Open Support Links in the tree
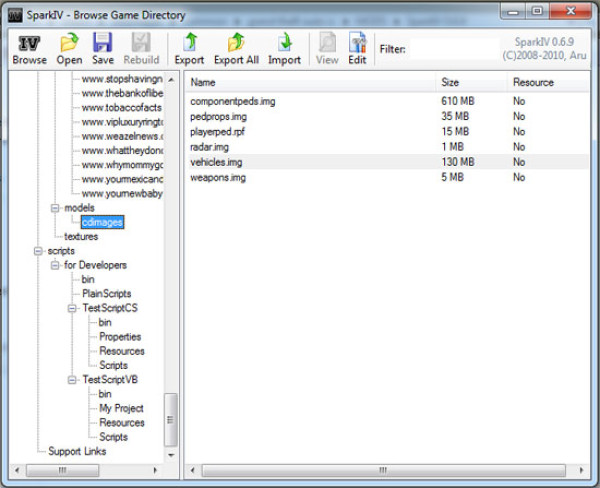The width and height of the screenshot is (600, 488). (x=77, y=451)
